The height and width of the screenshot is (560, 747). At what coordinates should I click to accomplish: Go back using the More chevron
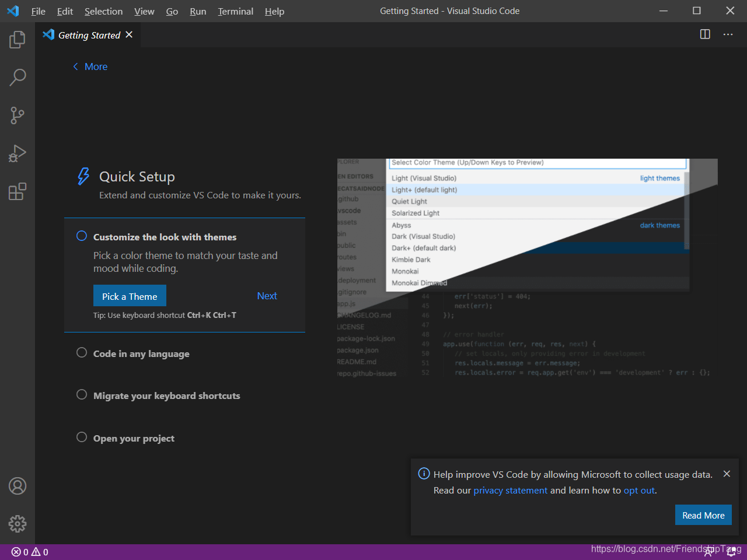click(90, 66)
